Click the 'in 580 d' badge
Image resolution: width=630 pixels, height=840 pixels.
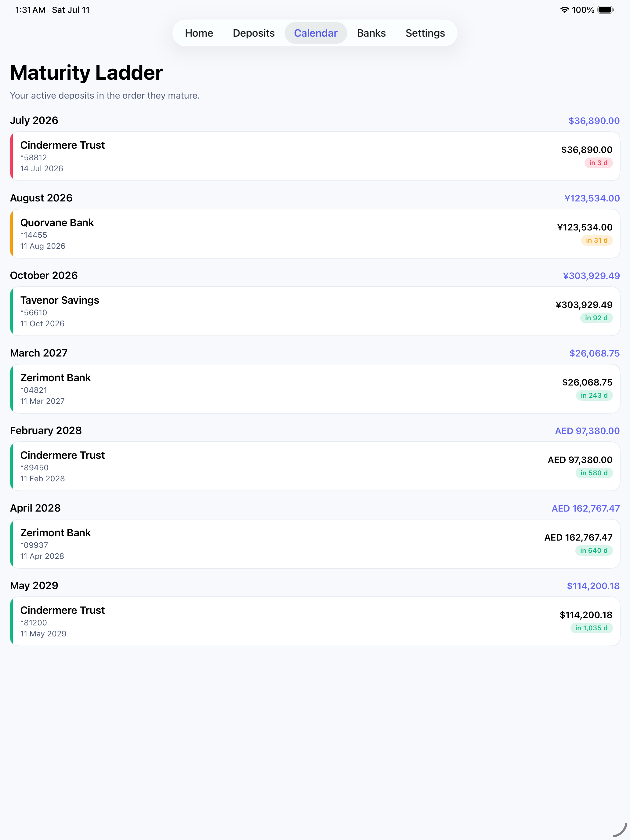pos(594,473)
